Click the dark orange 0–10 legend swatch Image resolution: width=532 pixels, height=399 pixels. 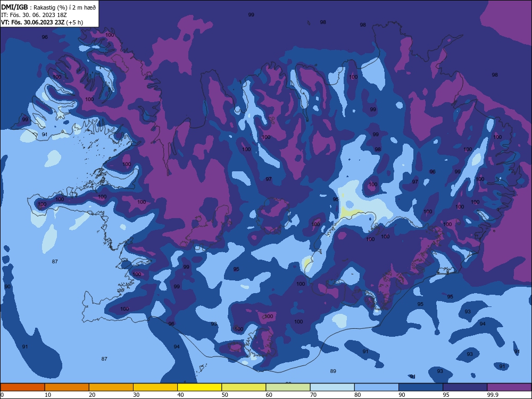pyautogui.click(x=22, y=387)
